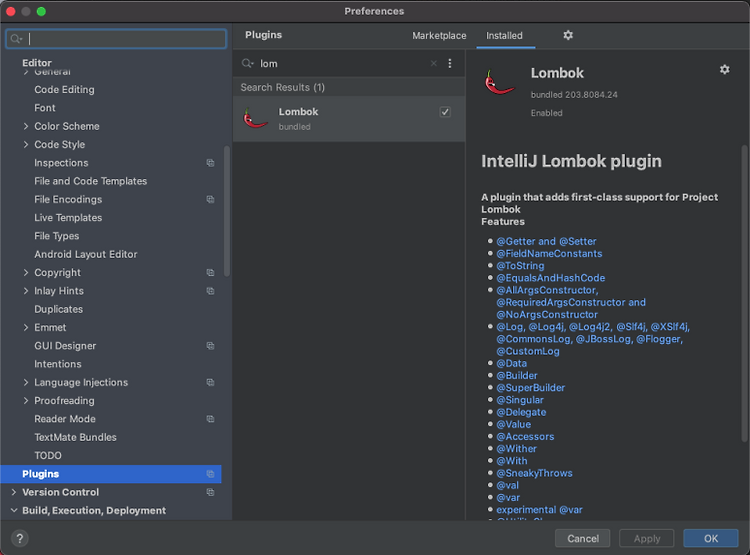Viewport: 750px width, 555px height.
Task: Switch to the Installed tab
Action: tap(504, 35)
